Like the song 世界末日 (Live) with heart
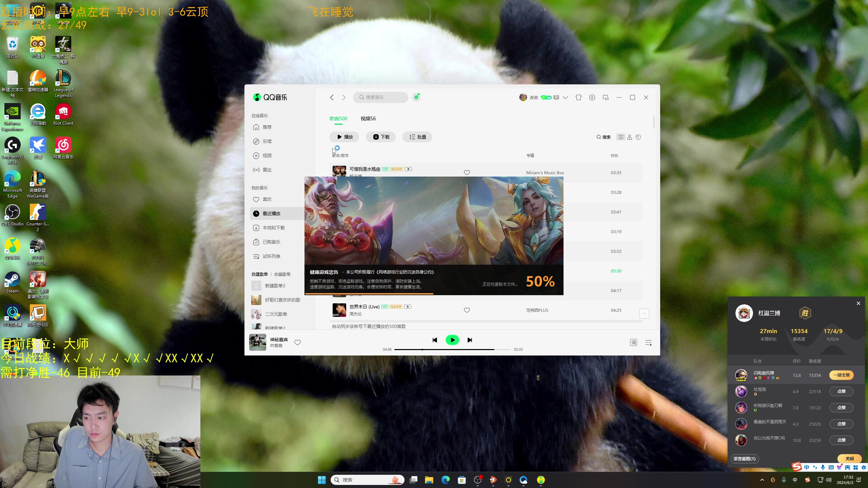 [467, 310]
